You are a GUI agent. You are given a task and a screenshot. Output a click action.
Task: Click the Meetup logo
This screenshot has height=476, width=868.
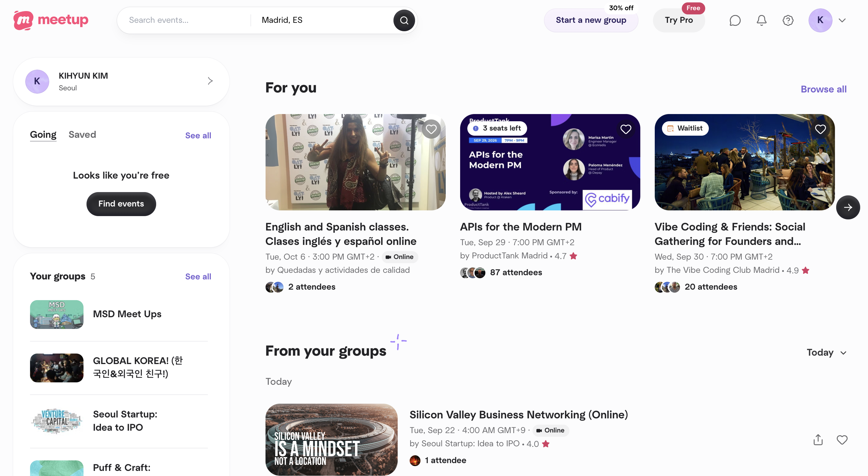tap(51, 20)
